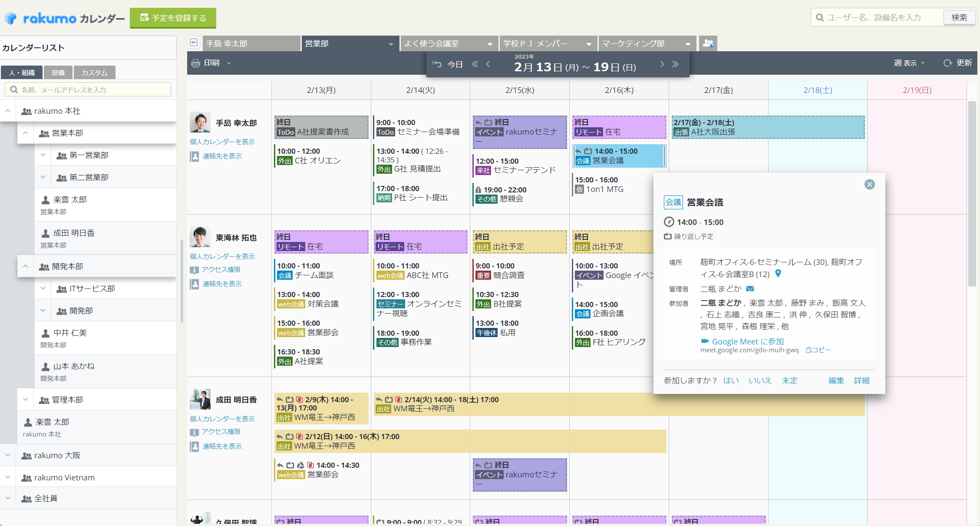Click the name/email filter input in sidebar
Screen dimensions: 980x526
(x=88, y=90)
